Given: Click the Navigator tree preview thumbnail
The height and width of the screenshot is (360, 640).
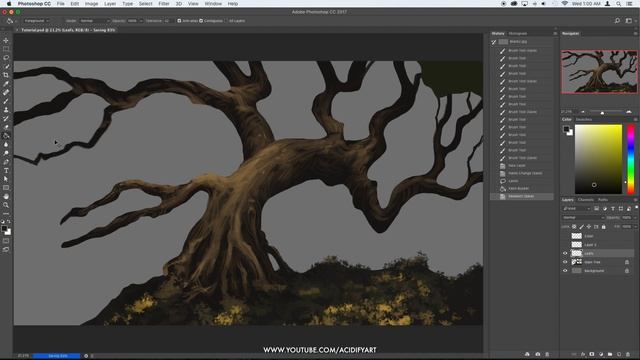Looking at the screenshot, I should coord(599,72).
